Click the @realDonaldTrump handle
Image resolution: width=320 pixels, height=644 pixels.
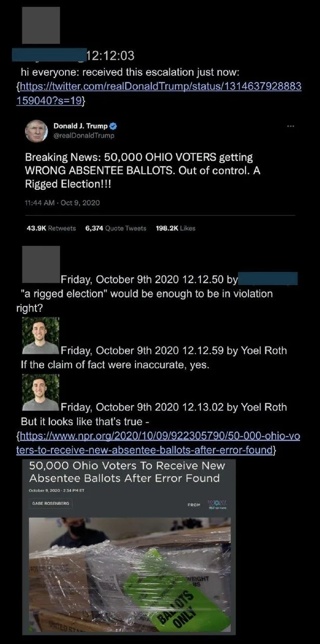[84, 136]
